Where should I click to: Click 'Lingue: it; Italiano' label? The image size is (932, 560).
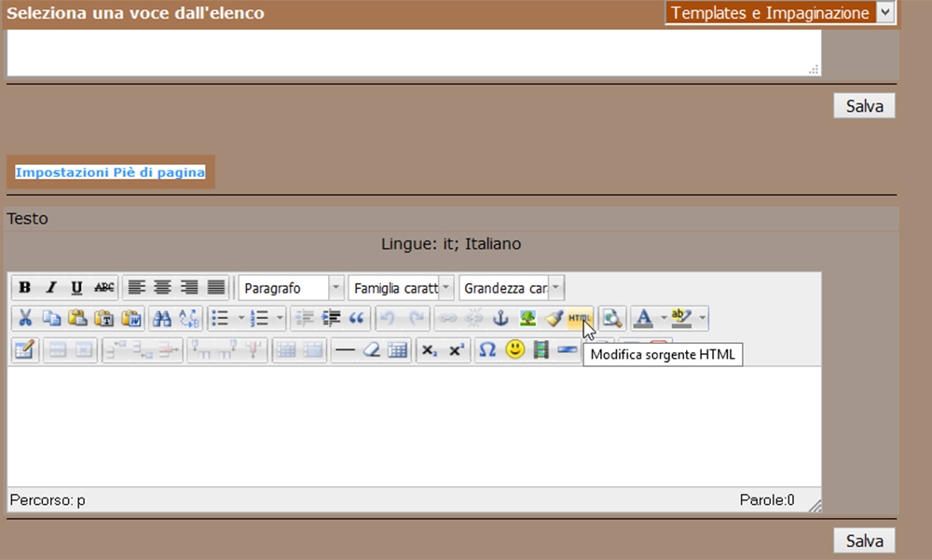[x=451, y=244]
